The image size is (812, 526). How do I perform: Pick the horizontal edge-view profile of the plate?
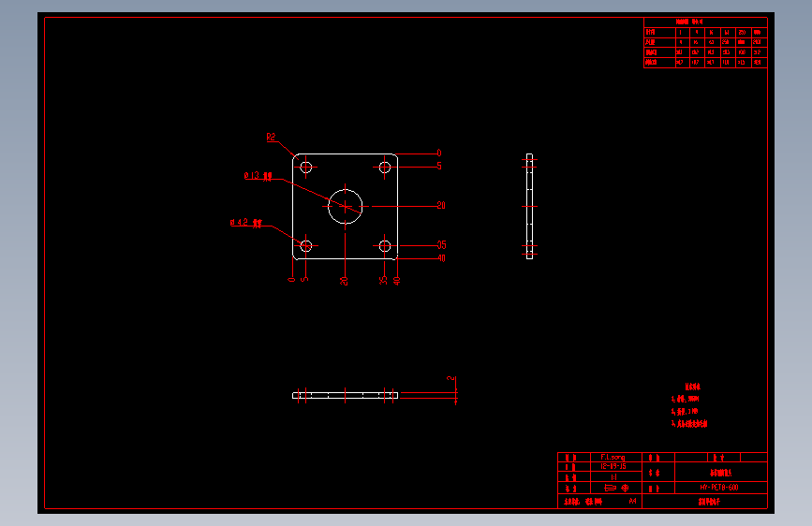(x=345, y=396)
